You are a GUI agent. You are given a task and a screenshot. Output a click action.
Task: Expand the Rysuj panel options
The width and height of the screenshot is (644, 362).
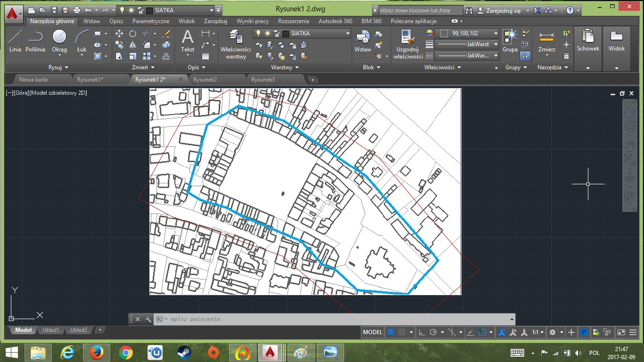(x=58, y=67)
